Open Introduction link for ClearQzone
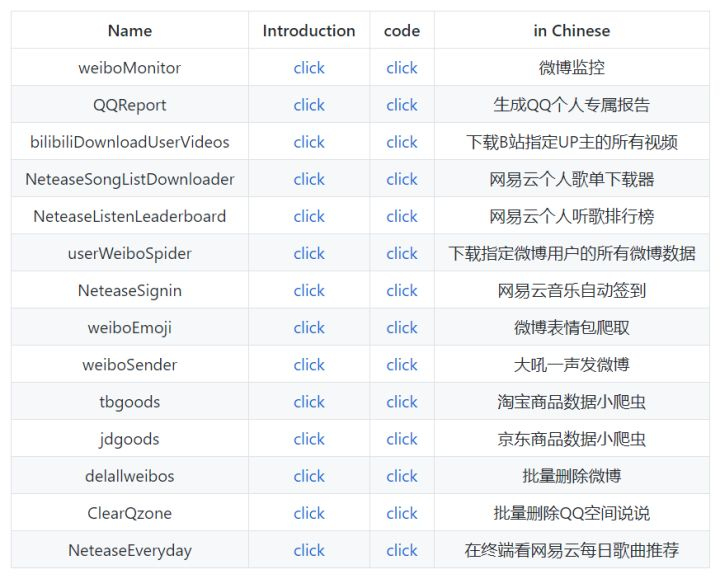720x579 pixels. (x=309, y=513)
